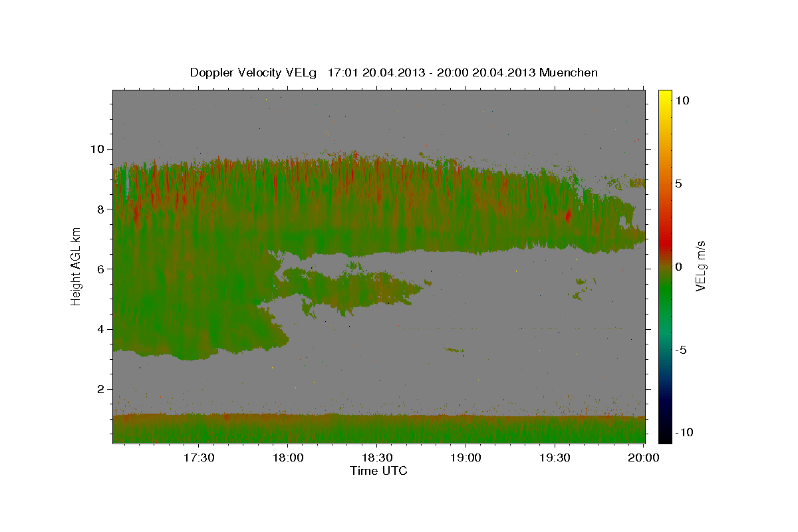The image size is (798, 532).
Task: Click 'Muenchen' in the plot title
Action: (x=569, y=72)
